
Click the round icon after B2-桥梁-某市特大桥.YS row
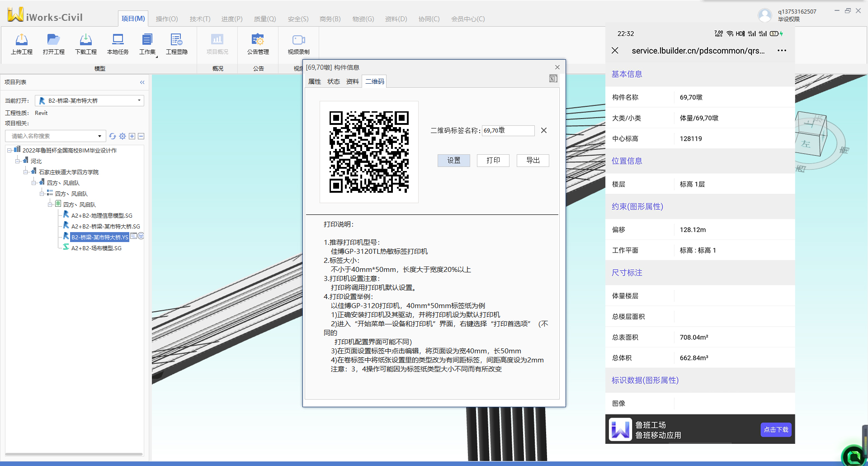pos(141,236)
